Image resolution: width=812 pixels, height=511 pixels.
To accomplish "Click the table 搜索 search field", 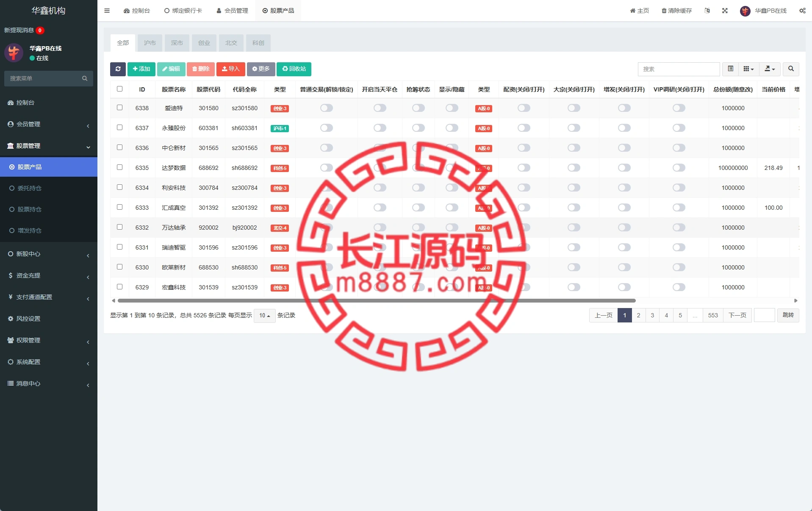I will click(x=679, y=69).
